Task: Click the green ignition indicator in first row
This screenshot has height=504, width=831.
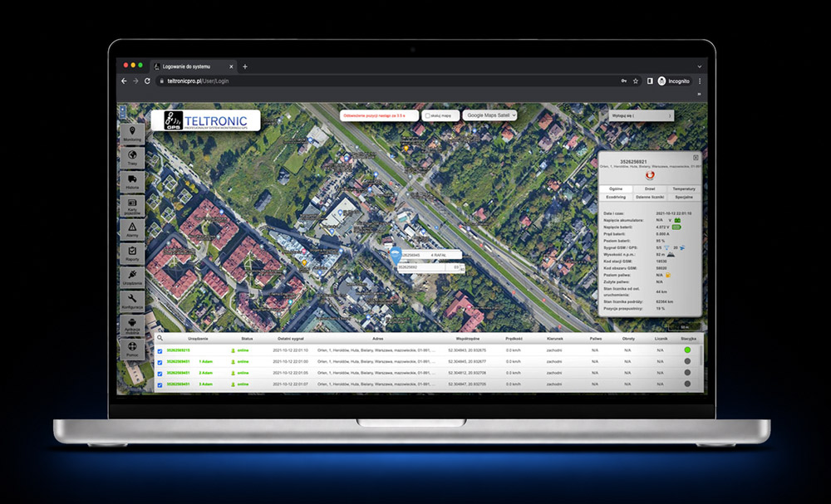Action: (687, 350)
